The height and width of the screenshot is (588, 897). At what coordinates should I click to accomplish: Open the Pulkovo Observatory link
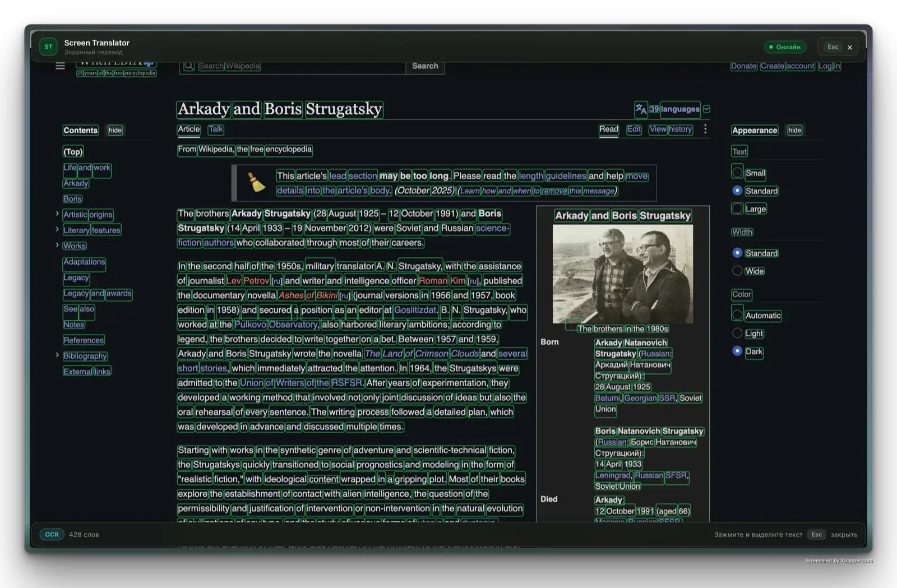click(x=276, y=325)
